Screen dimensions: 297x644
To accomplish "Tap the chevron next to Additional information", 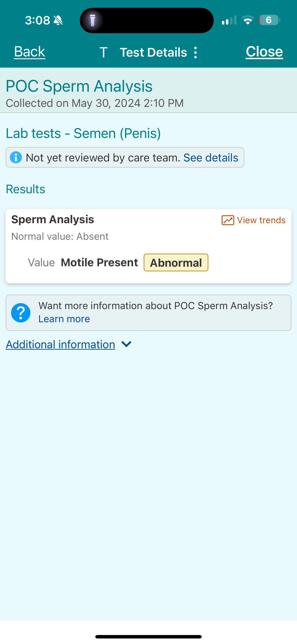I will point(126,344).
